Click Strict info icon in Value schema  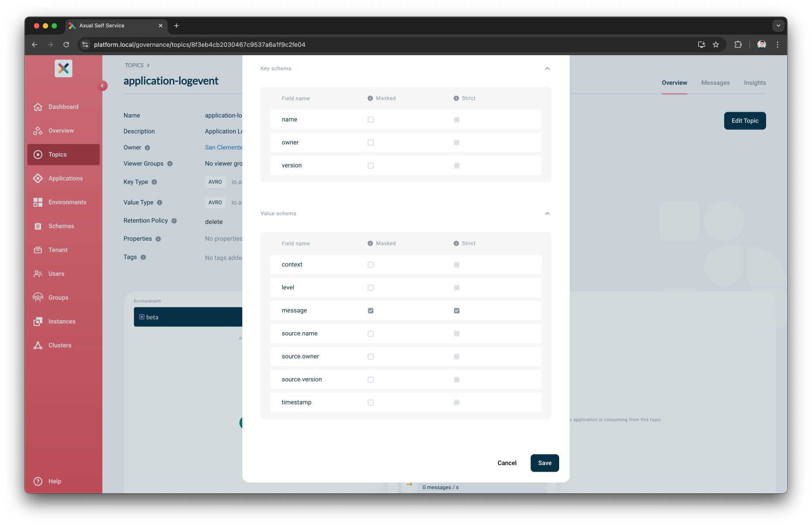[x=456, y=243]
